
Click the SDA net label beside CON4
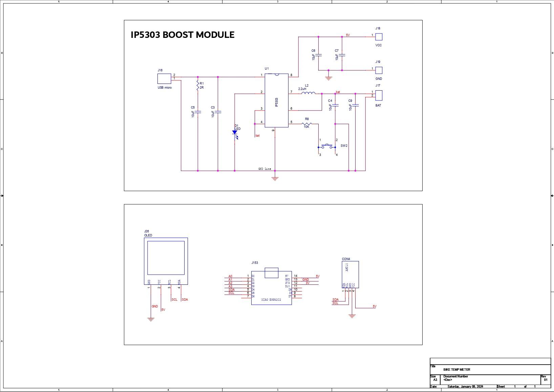click(336, 300)
